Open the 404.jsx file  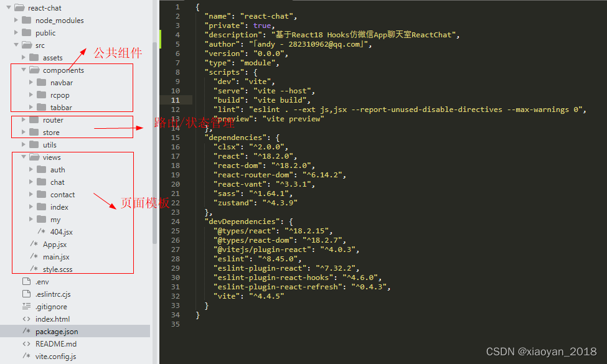61,231
